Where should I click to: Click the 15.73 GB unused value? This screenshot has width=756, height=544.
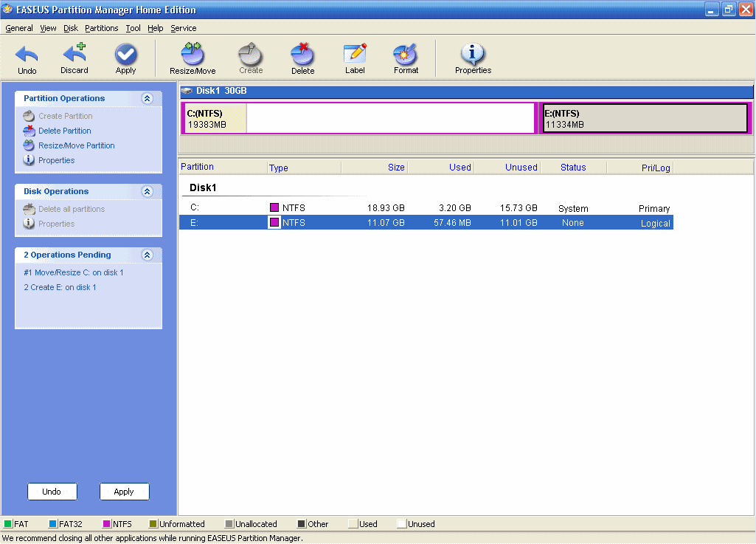click(x=519, y=208)
